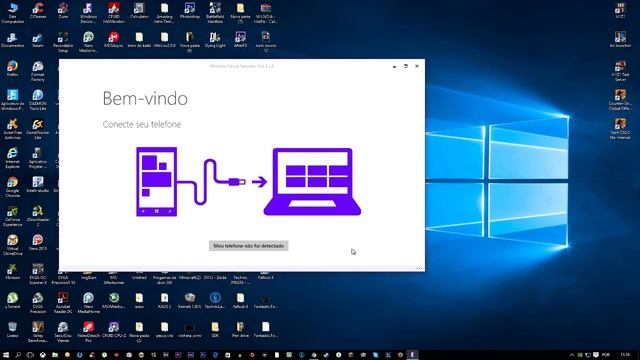Screen dimensions: 640x360
Task: Open Internet Explorer desktop shortcut
Action: point(13,158)
